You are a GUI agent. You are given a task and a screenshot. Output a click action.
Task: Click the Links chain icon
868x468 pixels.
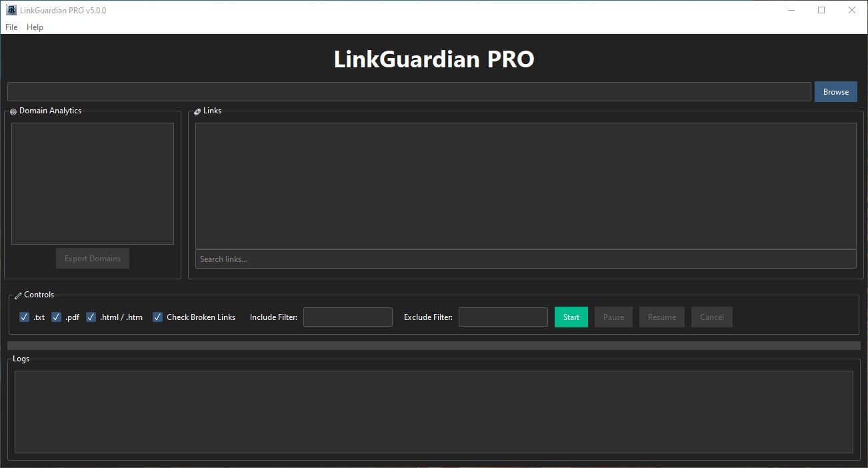197,112
